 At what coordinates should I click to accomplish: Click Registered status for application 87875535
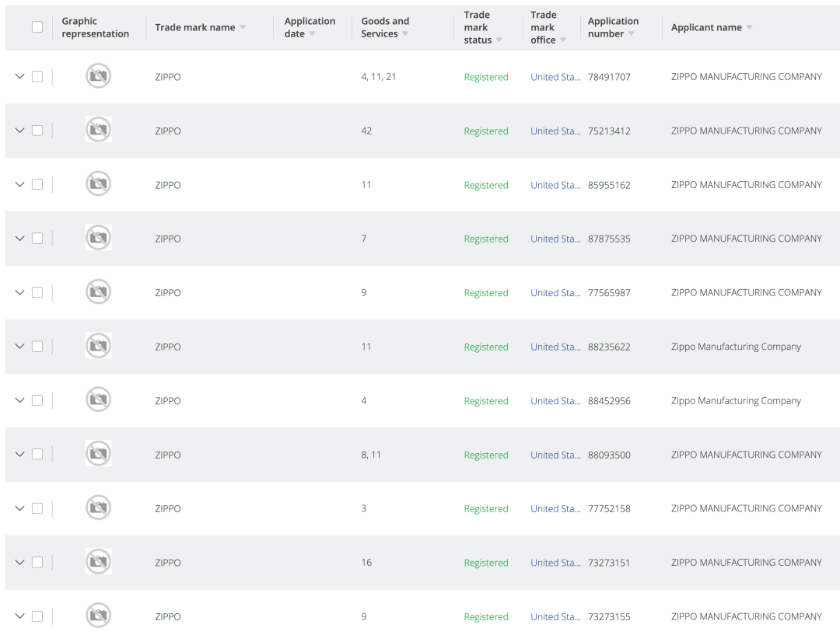click(x=486, y=239)
